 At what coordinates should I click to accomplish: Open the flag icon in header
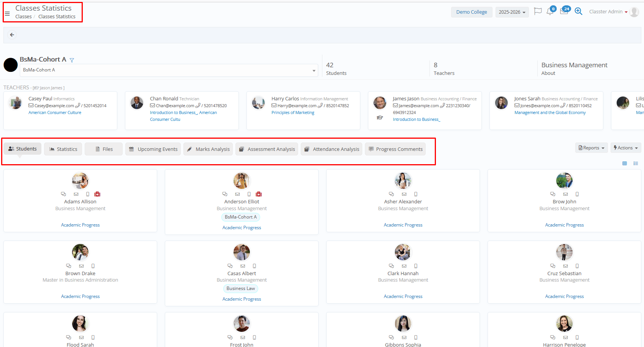(x=538, y=11)
